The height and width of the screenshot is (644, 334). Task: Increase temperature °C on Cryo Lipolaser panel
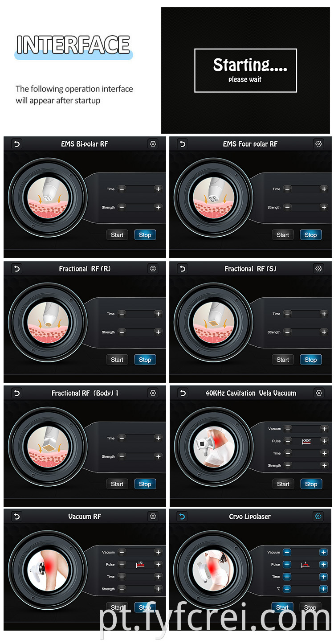[324, 589]
